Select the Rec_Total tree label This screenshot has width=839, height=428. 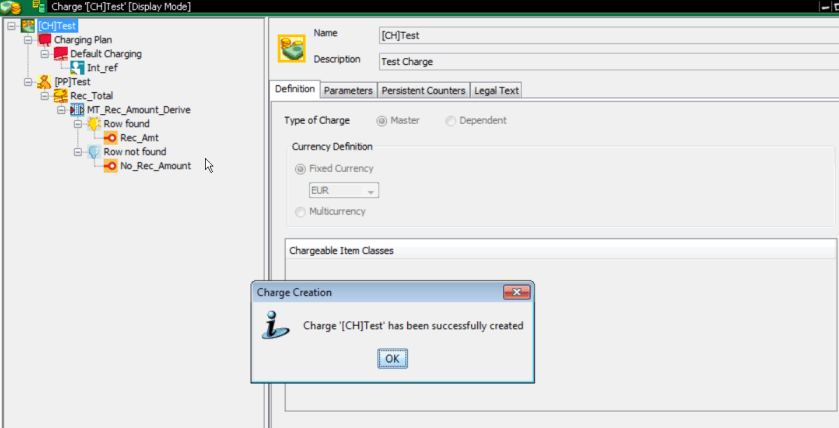[91, 96]
